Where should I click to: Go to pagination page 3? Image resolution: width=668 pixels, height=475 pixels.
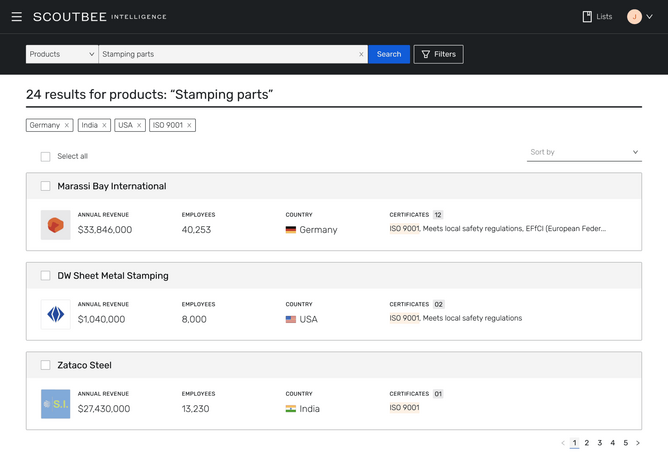click(599, 443)
